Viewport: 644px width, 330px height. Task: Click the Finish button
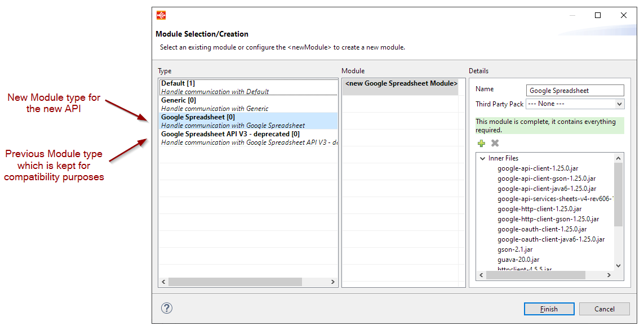click(x=549, y=309)
